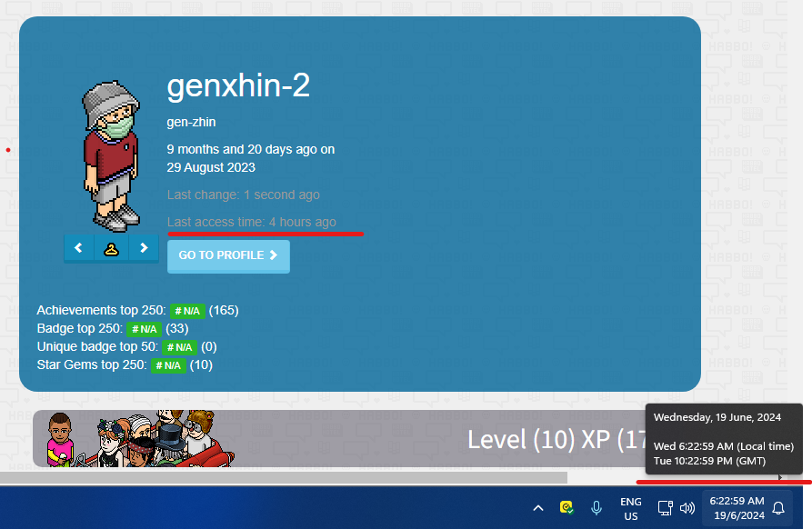Open the yellow security tray icon
Screen dimensions: 812x529
[x=566, y=508]
